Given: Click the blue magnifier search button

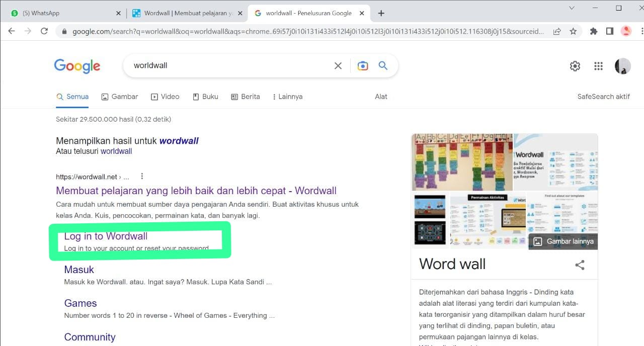Looking at the screenshot, I should [383, 65].
